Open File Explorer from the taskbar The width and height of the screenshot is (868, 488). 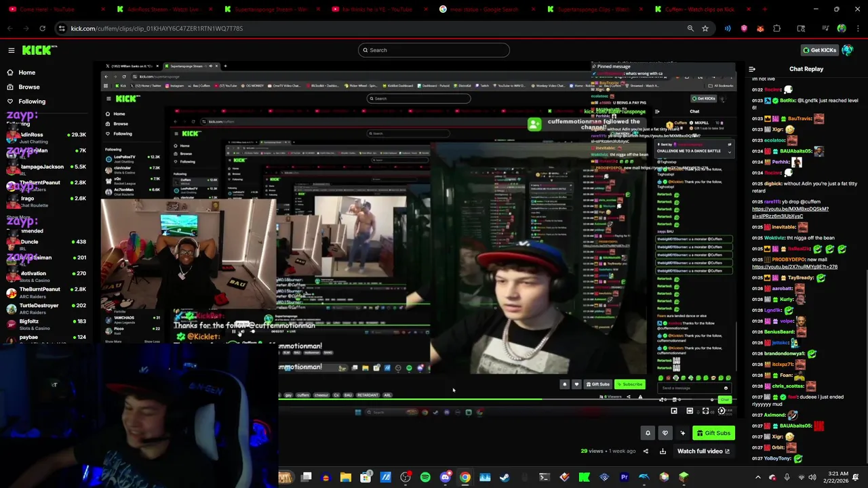coord(346,478)
